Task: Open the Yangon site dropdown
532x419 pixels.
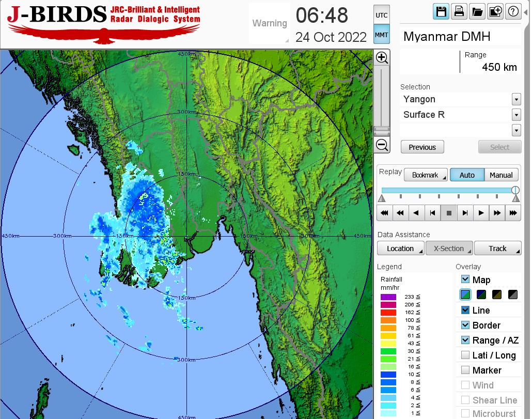Action: 516,99
